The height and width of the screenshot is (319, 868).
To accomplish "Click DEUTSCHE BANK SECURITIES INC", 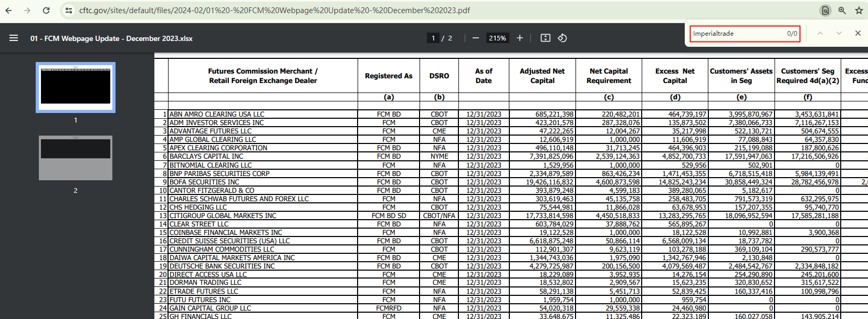I will [x=222, y=266].
